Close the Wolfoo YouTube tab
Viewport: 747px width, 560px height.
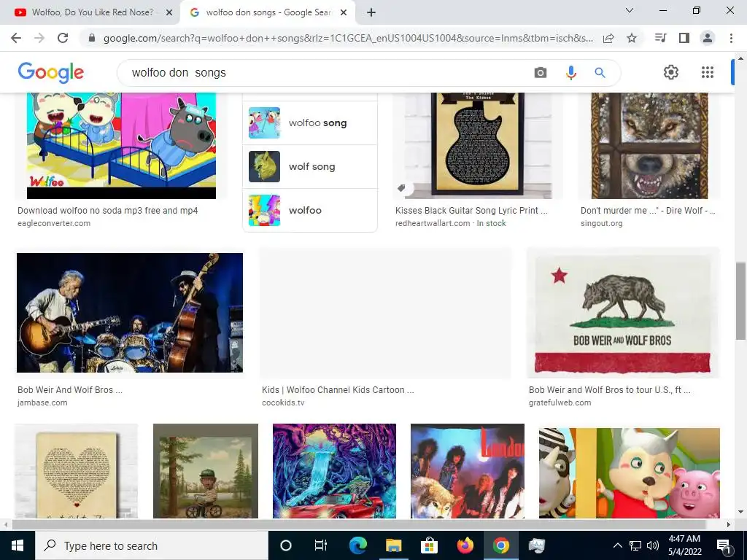point(169,13)
